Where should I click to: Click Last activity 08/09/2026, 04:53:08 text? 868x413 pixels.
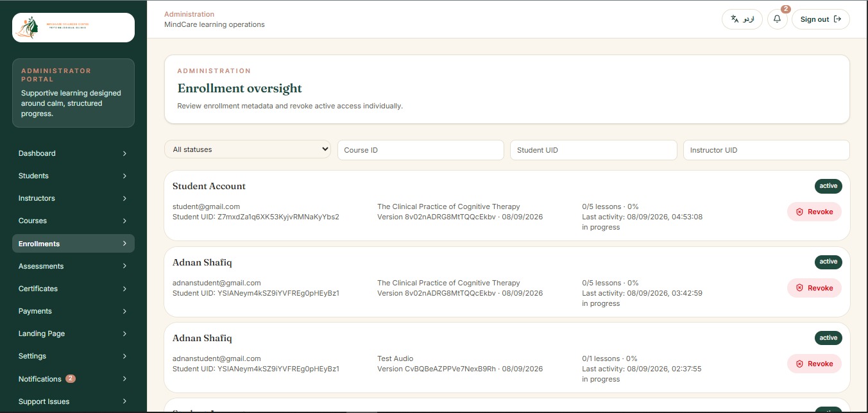coord(642,217)
